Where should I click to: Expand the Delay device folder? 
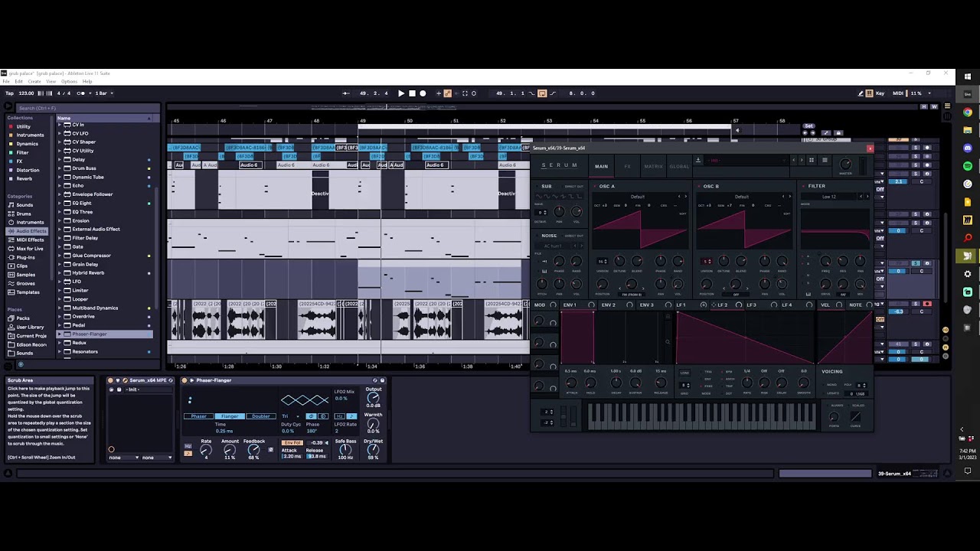click(x=60, y=159)
